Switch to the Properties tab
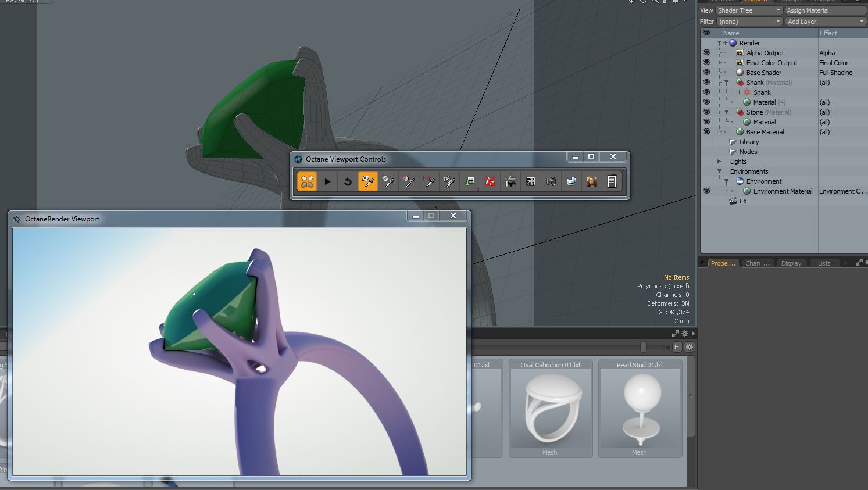Viewport: 868px width, 490px height. click(x=723, y=263)
